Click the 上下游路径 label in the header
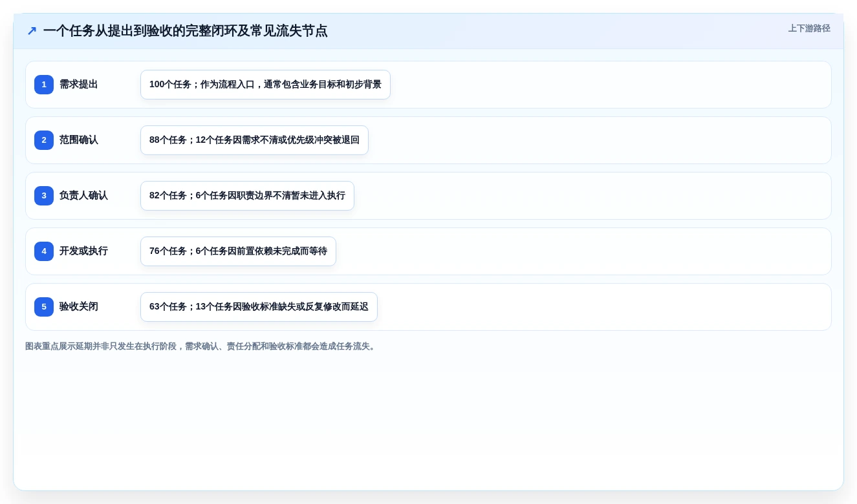 click(809, 28)
